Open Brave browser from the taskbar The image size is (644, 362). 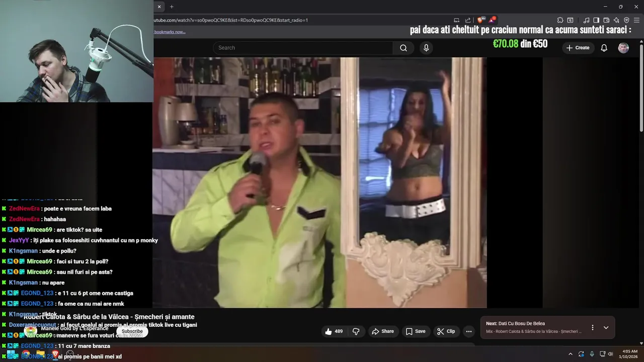(55, 354)
